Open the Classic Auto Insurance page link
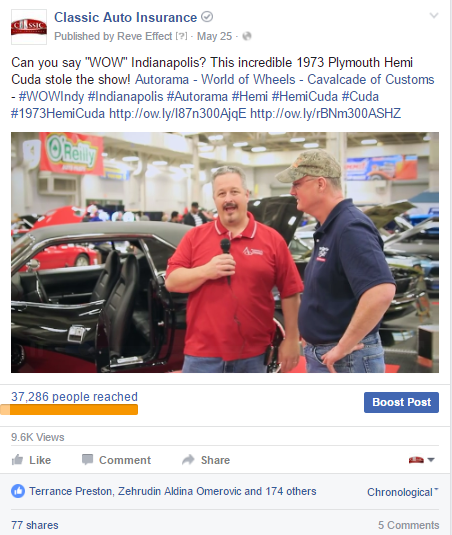 point(126,17)
